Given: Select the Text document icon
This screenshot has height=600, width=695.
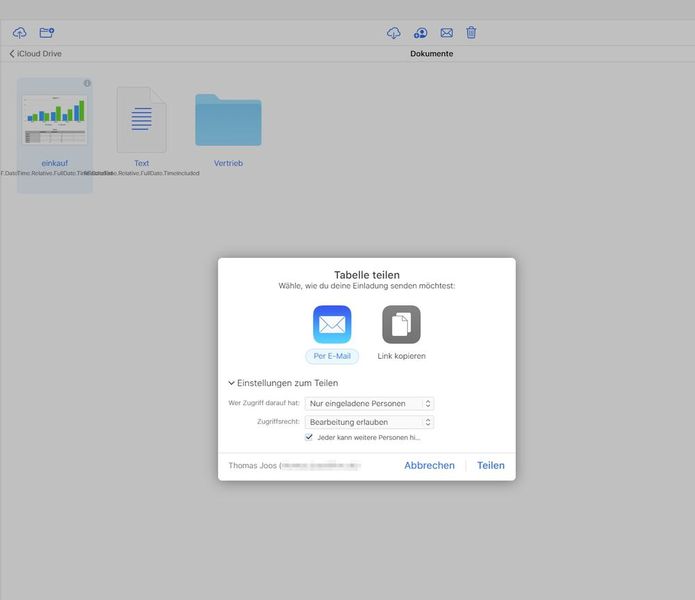Looking at the screenshot, I should coord(141,120).
